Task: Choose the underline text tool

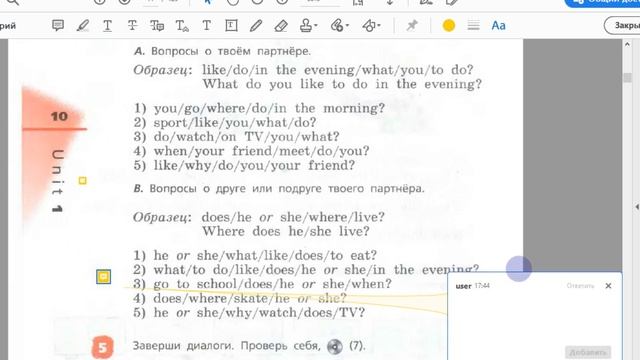Action: pos(107,26)
